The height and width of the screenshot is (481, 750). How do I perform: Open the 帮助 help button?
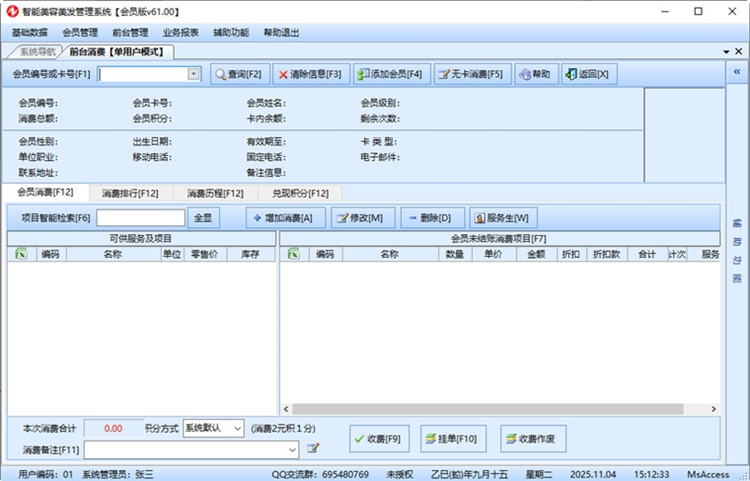tap(536, 74)
